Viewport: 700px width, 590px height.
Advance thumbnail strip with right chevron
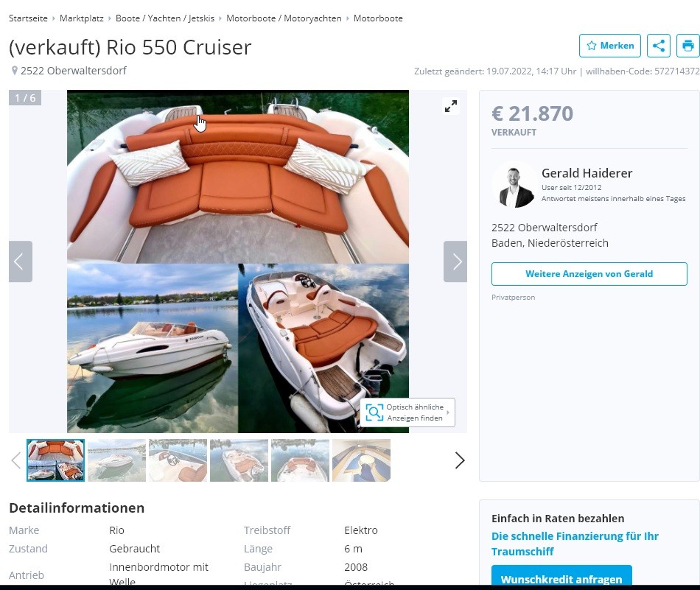(x=460, y=460)
